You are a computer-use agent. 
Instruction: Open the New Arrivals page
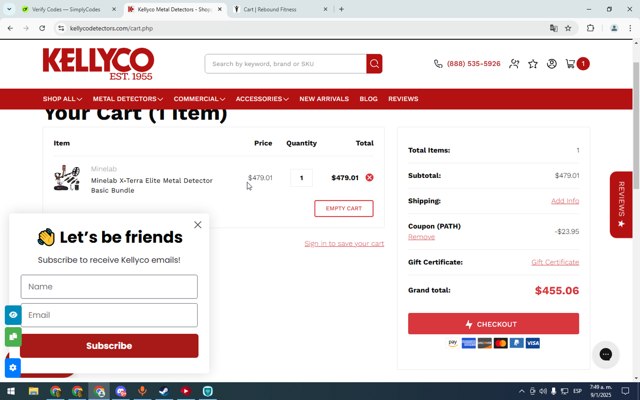[x=324, y=99]
